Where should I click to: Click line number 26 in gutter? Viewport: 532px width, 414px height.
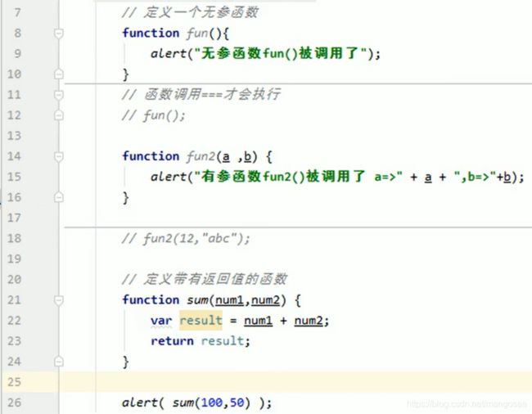(14, 403)
